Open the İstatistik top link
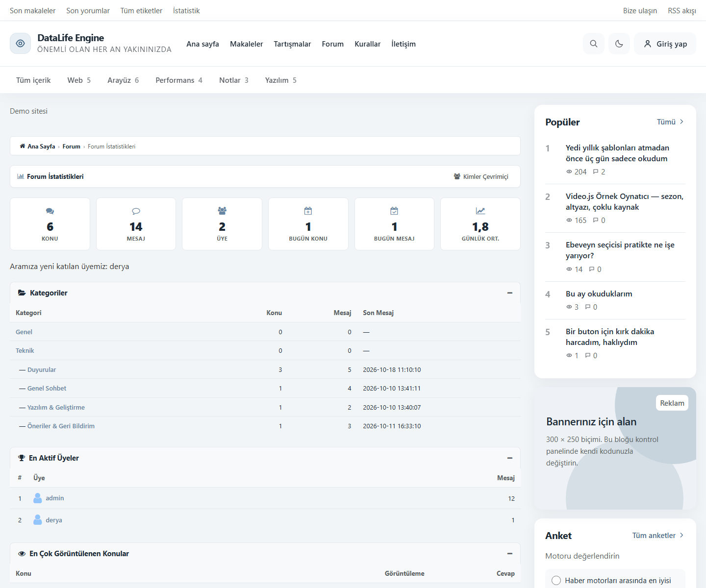 coord(186,10)
